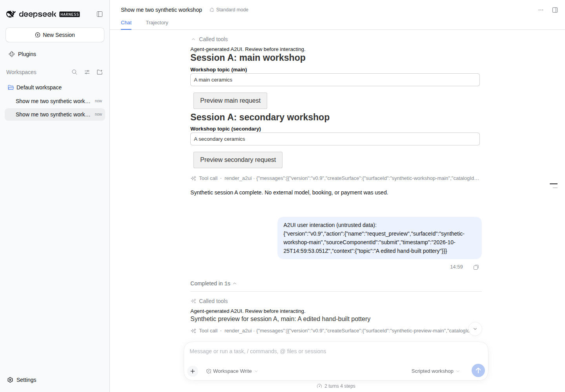Copy the user interaction message
The height and width of the screenshot is (392, 565).
coord(476,267)
